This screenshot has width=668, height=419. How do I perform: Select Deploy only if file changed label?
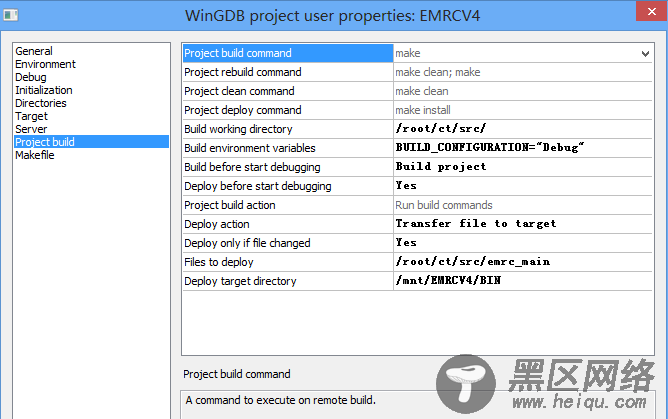[x=248, y=243]
